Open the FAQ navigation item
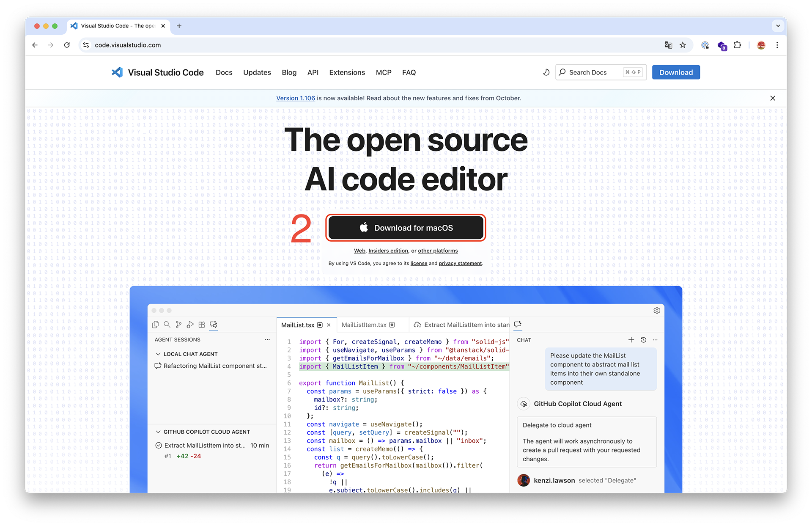This screenshot has width=812, height=526. click(409, 72)
